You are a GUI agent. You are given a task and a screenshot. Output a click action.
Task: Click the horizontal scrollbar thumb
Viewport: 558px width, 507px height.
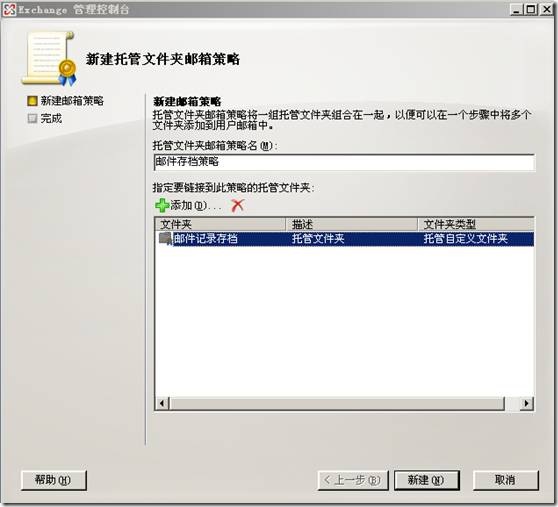click(337, 403)
